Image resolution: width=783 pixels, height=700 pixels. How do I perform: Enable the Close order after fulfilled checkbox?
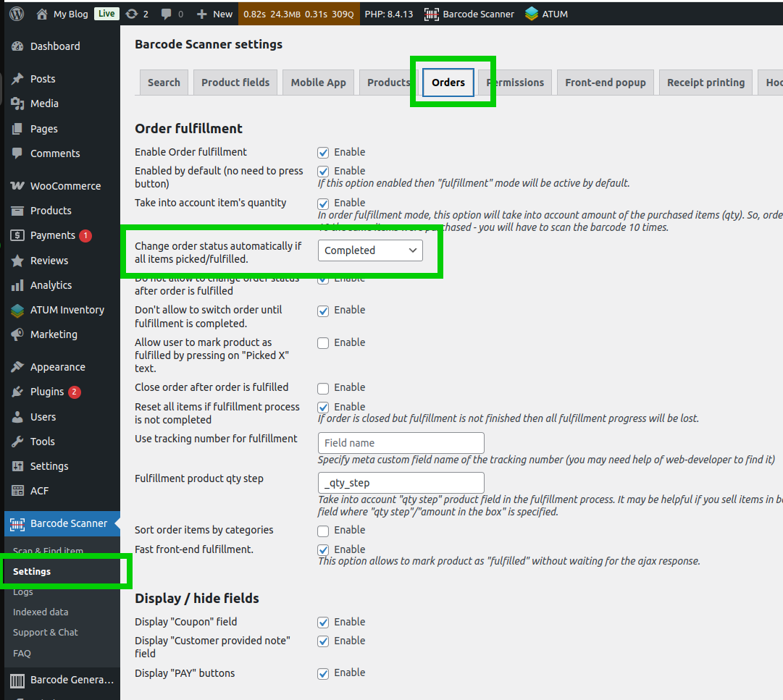tap(323, 388)
